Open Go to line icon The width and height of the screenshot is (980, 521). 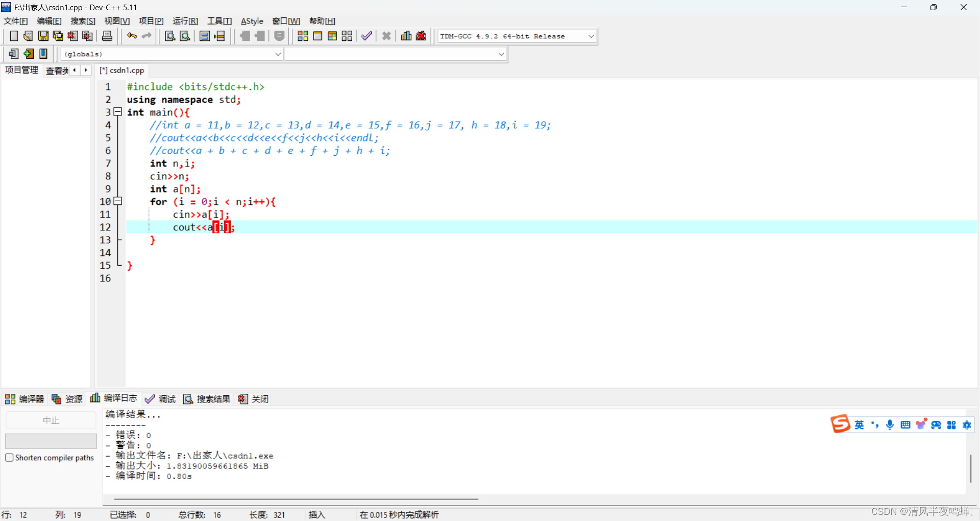click(220, 36)
